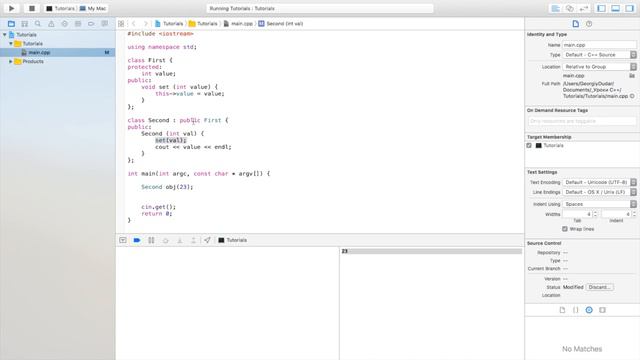Open the related items menu

point(121,24)
